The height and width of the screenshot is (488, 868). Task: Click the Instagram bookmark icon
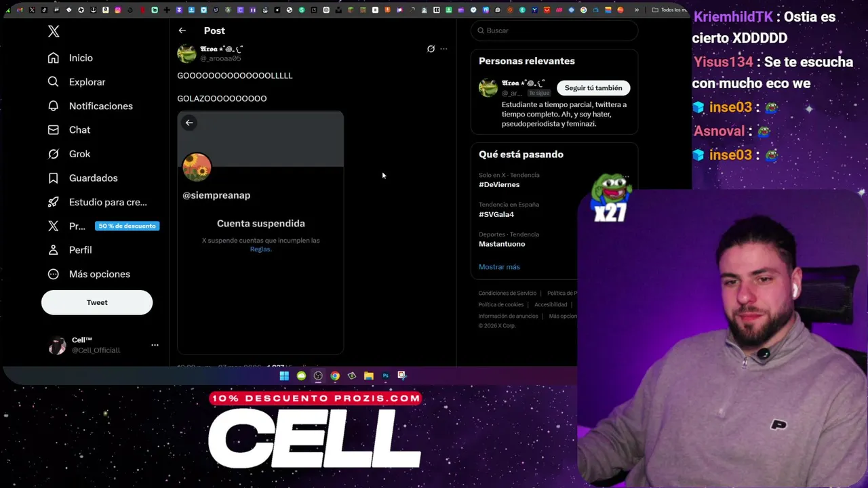[118, 10]
